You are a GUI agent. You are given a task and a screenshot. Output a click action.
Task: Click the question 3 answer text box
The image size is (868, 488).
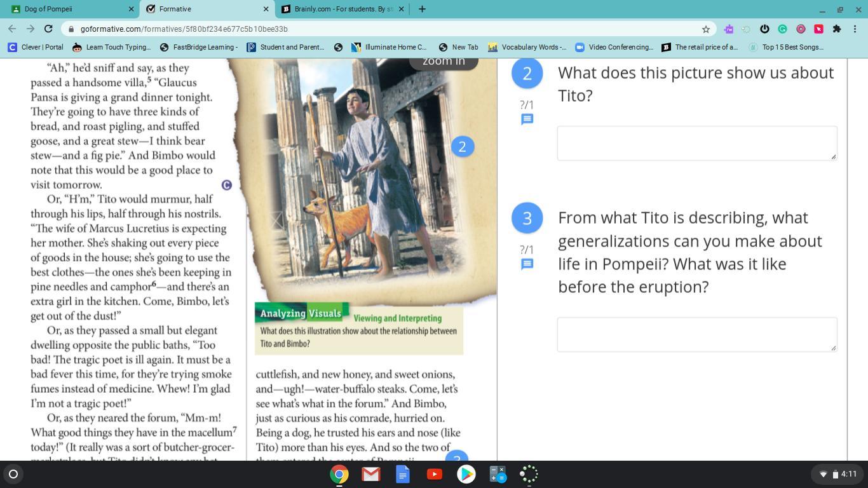pos(697,334)
